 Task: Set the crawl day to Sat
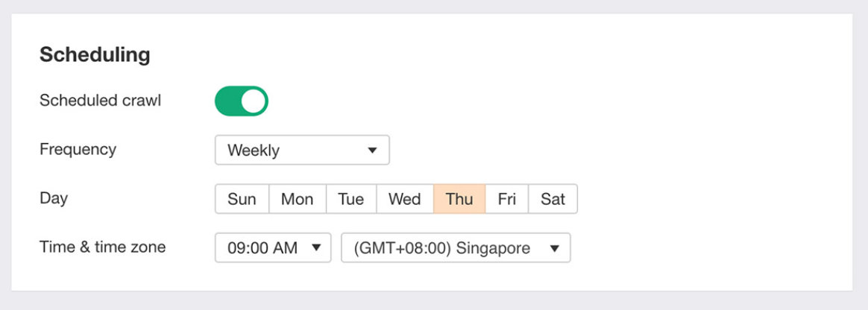coord(553,199)
